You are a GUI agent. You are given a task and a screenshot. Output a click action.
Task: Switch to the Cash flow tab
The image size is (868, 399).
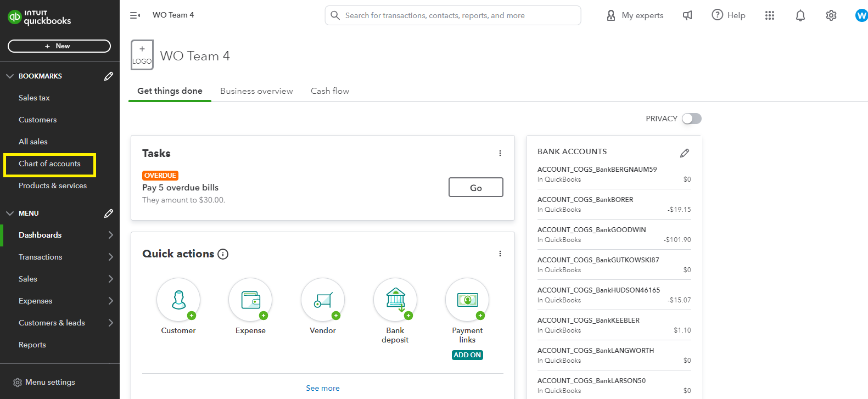pos(330,91)
